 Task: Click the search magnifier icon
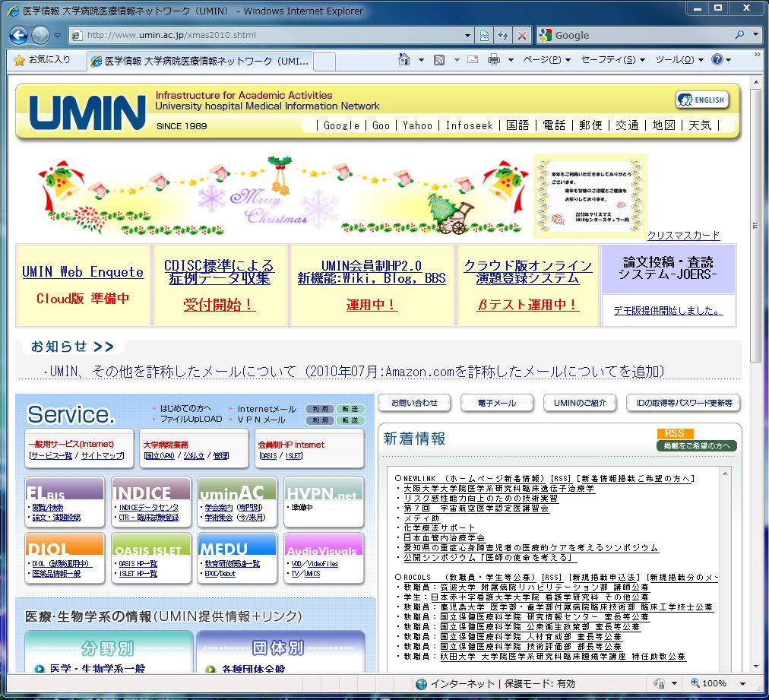point(739,35)
